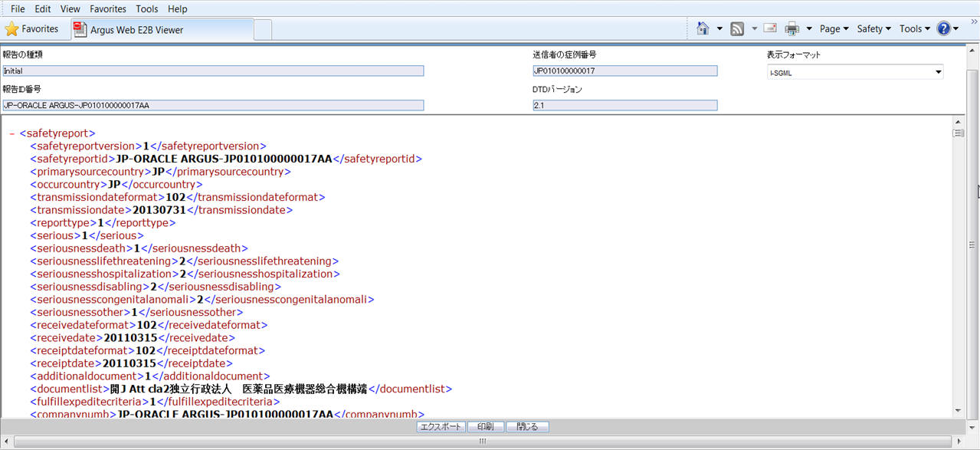Viewport: 980px width, 450px height.
Task: Click the Print icon
Action: (792, 28)
